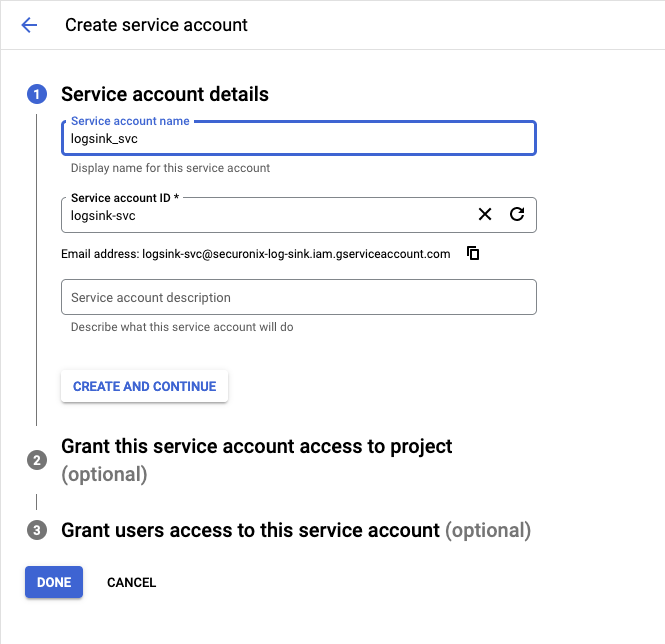Collapse the Service account details section
The height and width of the screenshot is (644, 665).
(165, 95)
